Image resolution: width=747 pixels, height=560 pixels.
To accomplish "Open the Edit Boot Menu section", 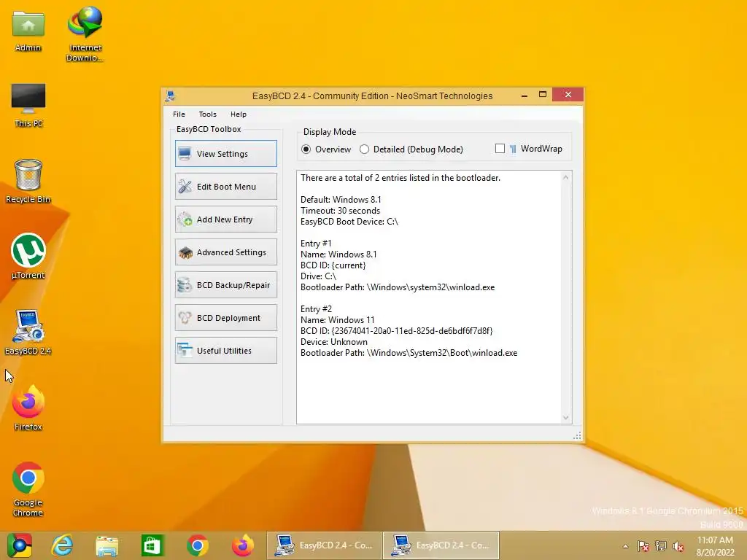I will [x=226, y=186].
